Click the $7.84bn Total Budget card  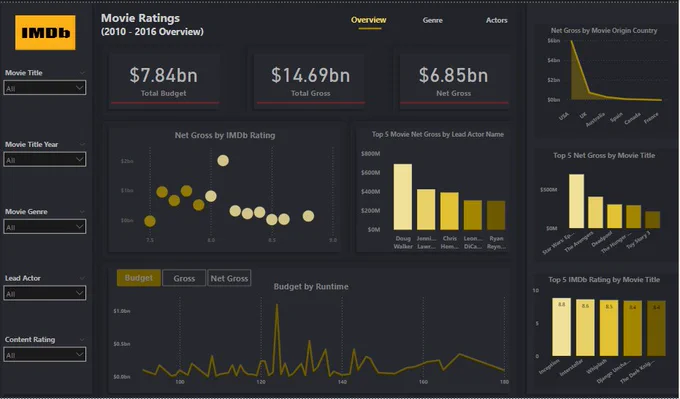163,81
